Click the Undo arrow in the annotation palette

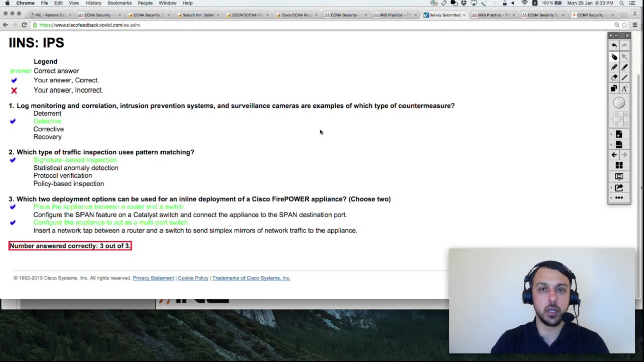614,46
